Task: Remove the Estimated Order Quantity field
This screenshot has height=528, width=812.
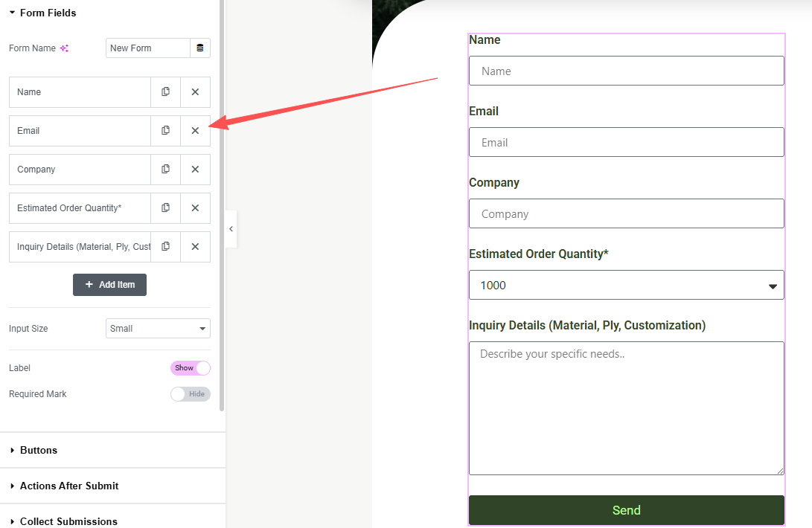Action: pos(195,208)
